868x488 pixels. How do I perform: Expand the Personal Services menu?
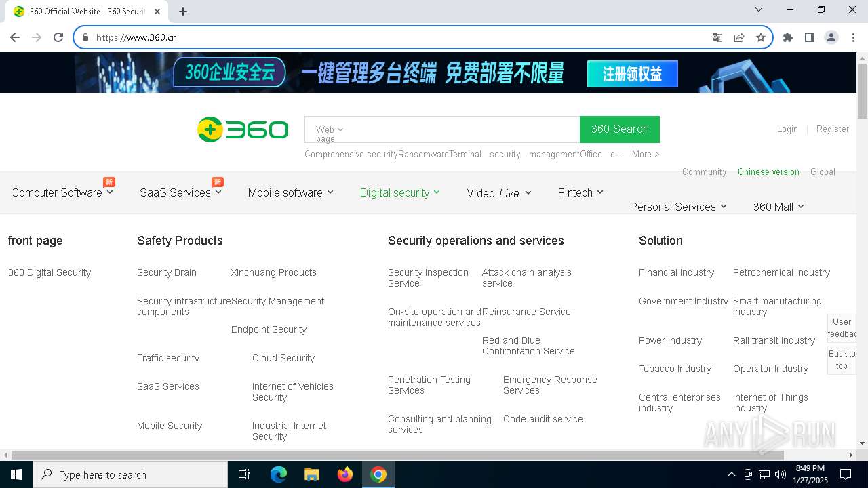coord(678,207)
